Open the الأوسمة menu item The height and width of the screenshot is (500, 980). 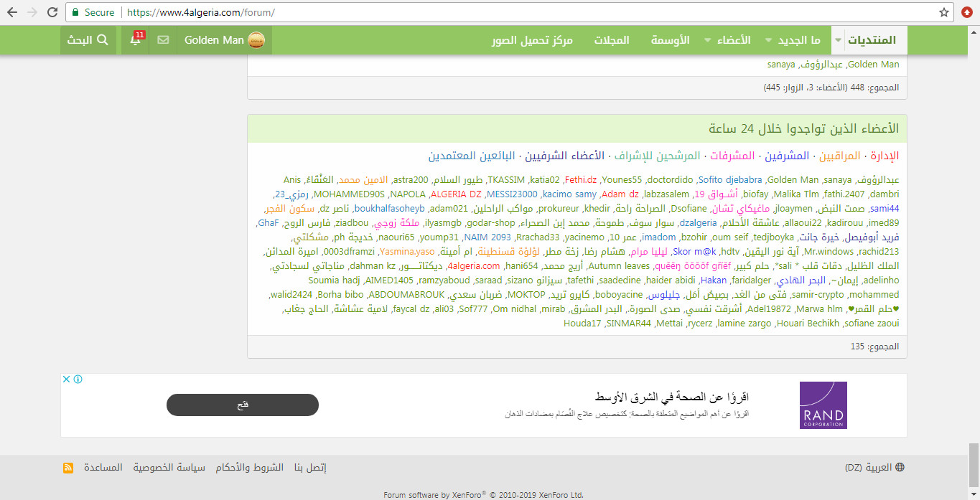pos(670,40)
